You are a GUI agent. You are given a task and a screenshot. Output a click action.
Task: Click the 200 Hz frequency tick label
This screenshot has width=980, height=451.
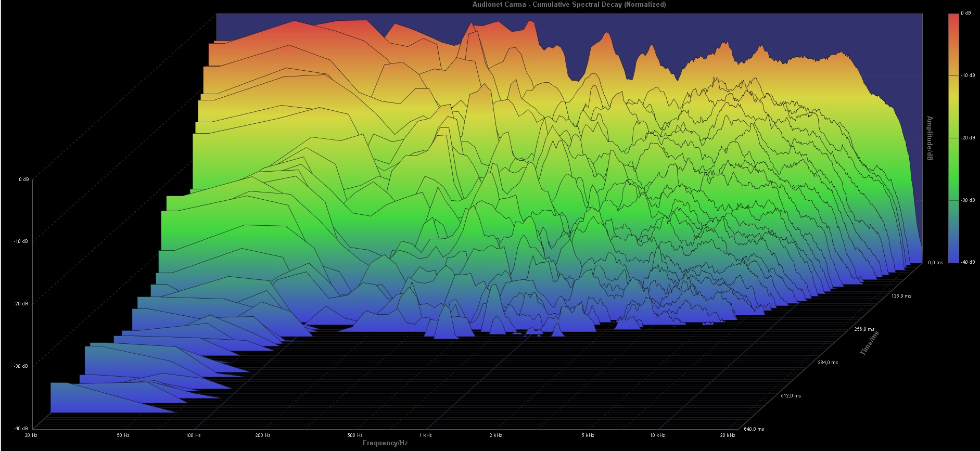pyautogui.click(x=263, y=435)
